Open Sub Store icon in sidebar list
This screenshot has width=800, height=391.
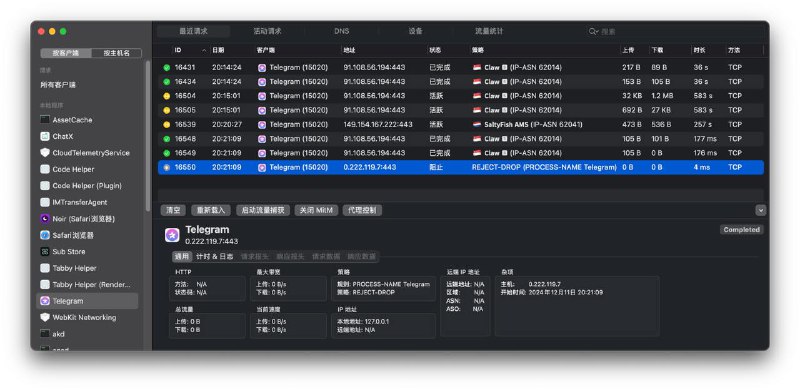click(44, 252)
